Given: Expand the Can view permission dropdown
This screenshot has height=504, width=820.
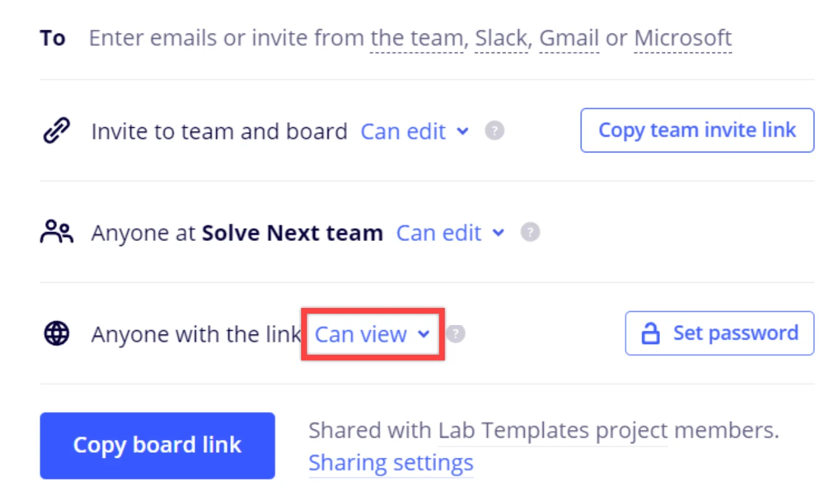Looking at the screenshot, I should (x=373, y=333).
